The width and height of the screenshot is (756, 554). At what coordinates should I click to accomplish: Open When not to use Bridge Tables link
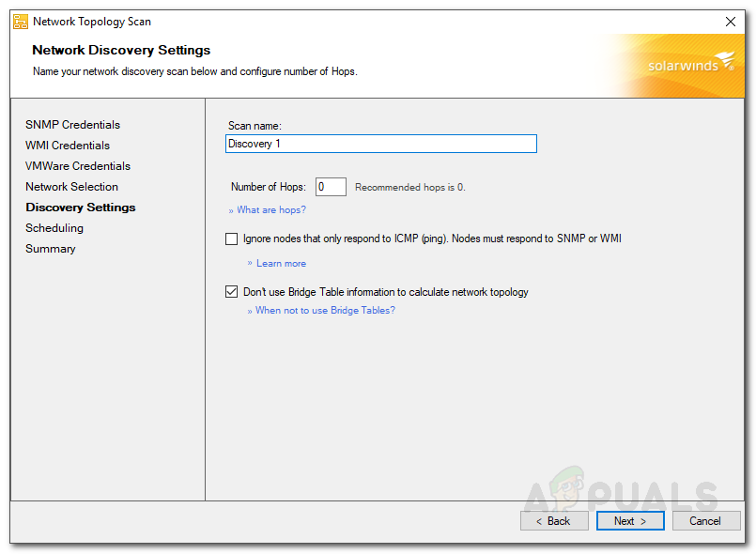(325, 311)
